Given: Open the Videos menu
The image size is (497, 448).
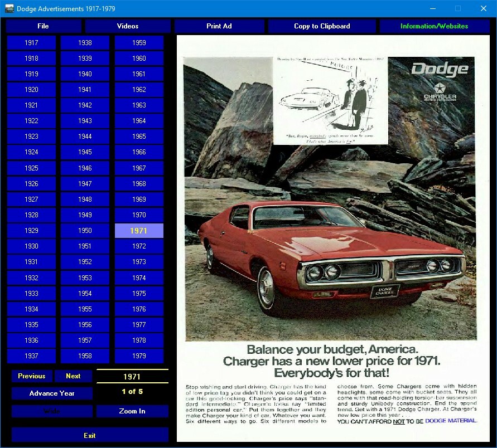Looking at the screenshot, I should [129, 26].
